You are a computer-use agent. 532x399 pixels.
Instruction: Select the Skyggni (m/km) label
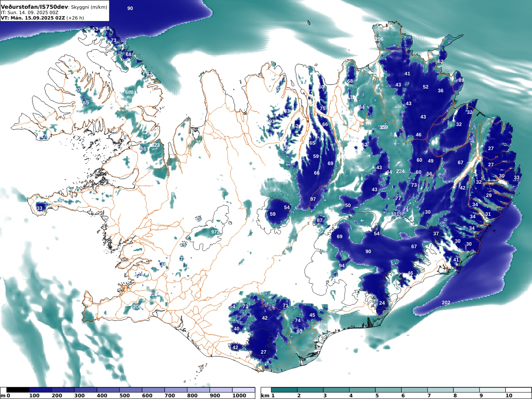point(89,7)
